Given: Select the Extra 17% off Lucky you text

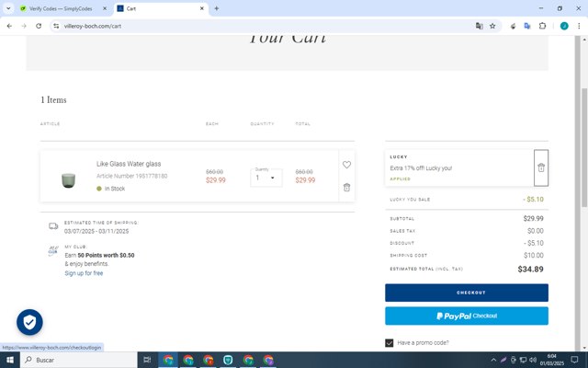Looking at the screenshot, I should point(421,168).
